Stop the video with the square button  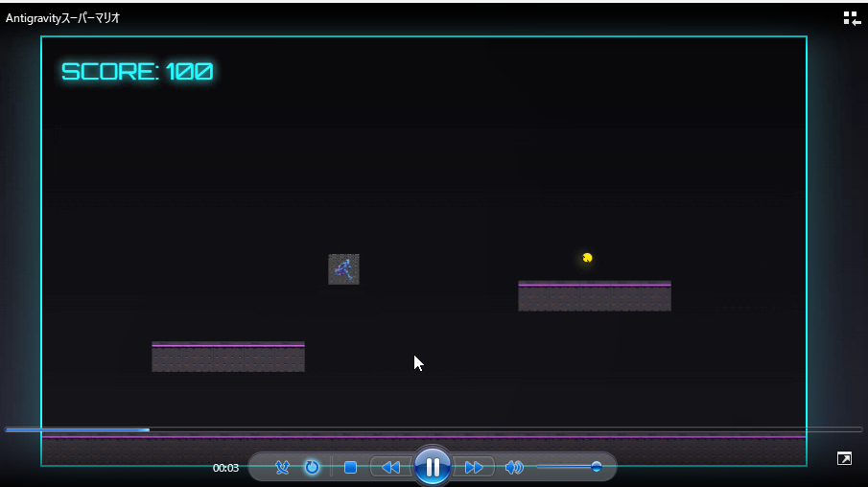(350, 467)
